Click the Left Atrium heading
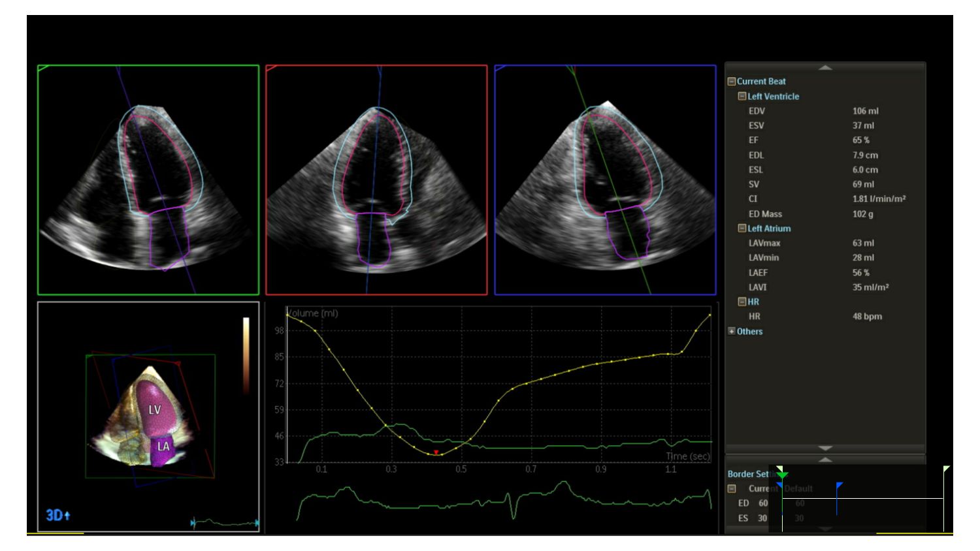The height and width of the screenshot is (551, 980). 769,228
